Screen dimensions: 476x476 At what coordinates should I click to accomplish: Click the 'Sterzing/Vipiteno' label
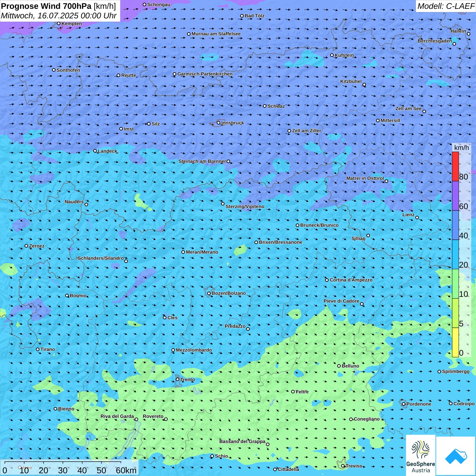[245, 206]
